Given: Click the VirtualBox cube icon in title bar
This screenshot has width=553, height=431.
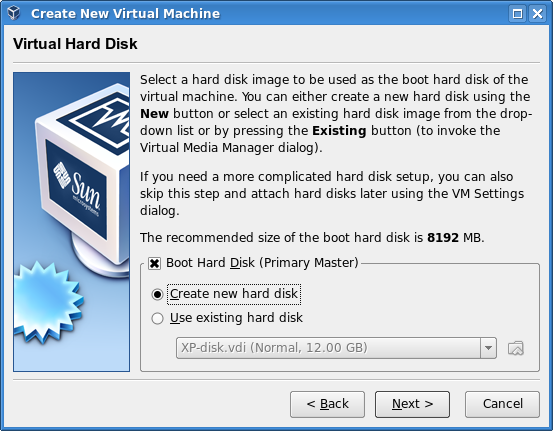Looking at the screenshot, I should click(x=14, y=13).
